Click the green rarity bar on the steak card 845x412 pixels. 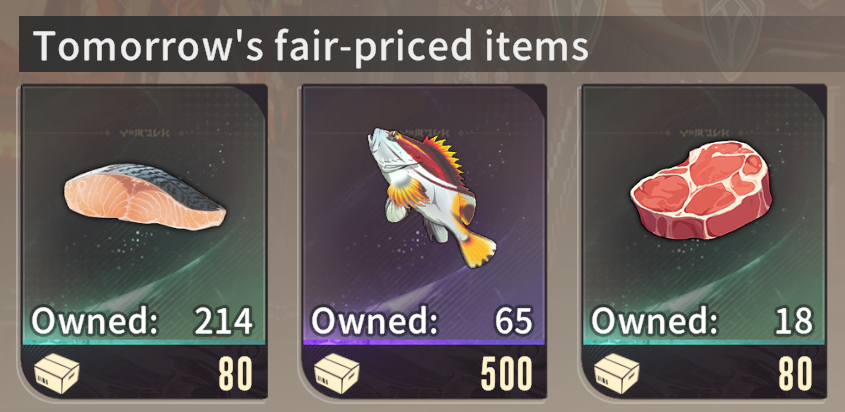point(704,342)
